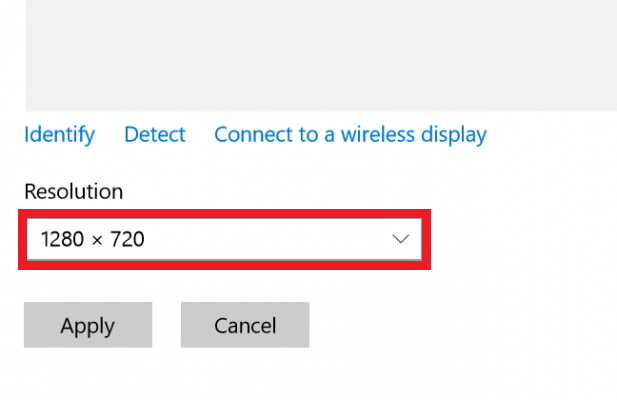Viewport: 617px width, 400px height.
Task: Click the Cancel button
Action: [x=245, y=325]
